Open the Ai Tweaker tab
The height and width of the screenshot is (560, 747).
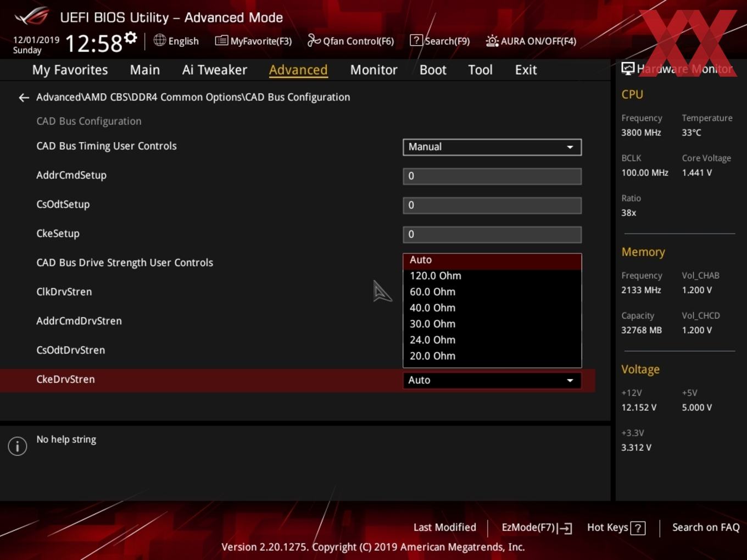coord(215,70)
